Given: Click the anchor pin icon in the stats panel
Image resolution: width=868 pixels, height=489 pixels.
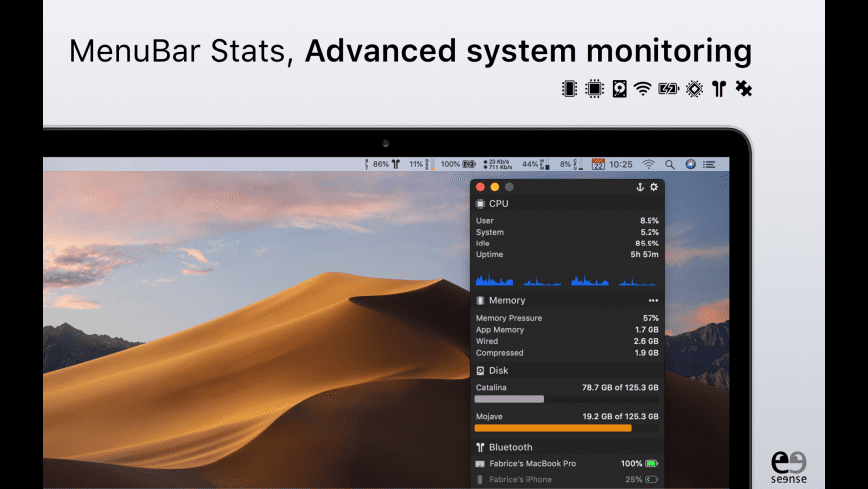Looking at the screenshot, I should point(640,187).
